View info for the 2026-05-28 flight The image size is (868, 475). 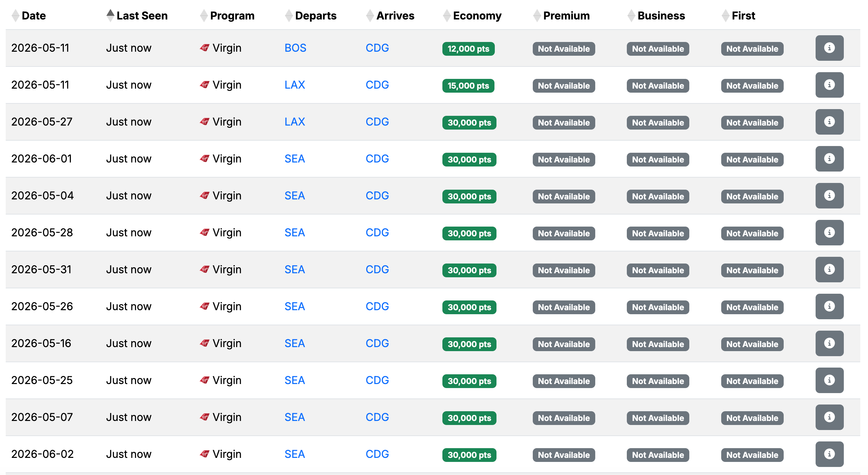coord(829,233)
